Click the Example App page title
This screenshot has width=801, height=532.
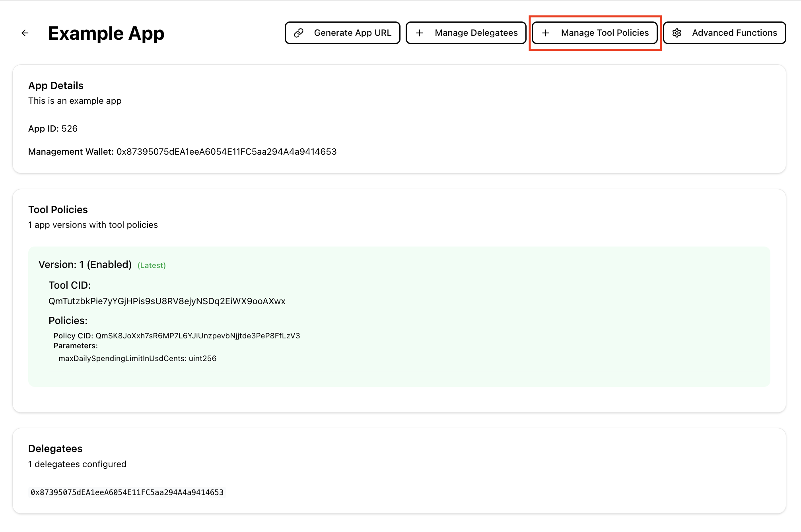(106, 33)
